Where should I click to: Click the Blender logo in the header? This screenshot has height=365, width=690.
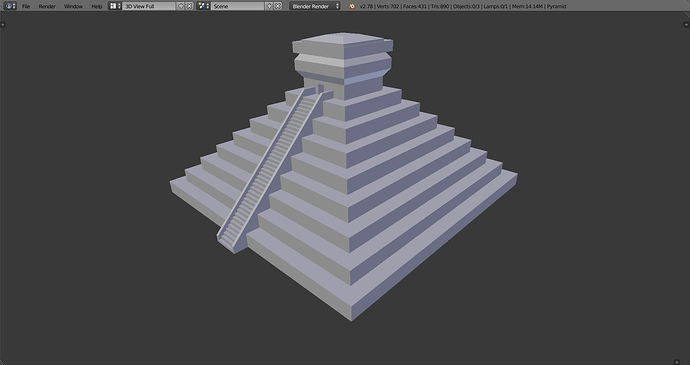coord(352,6)
